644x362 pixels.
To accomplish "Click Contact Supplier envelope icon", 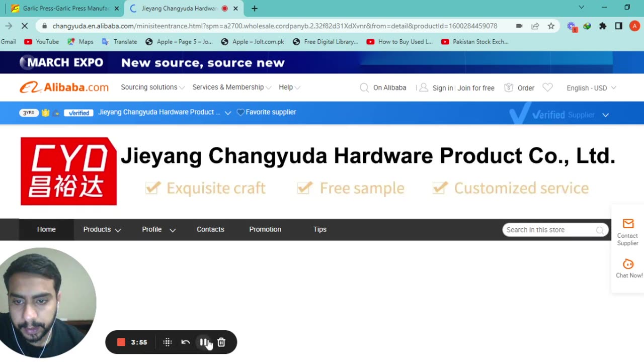I will click(x=628, y=224).
